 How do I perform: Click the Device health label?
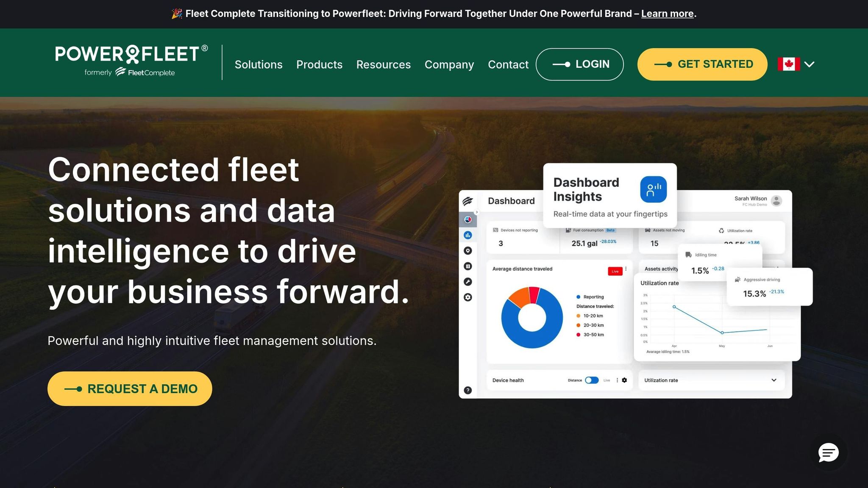[508, 380]
